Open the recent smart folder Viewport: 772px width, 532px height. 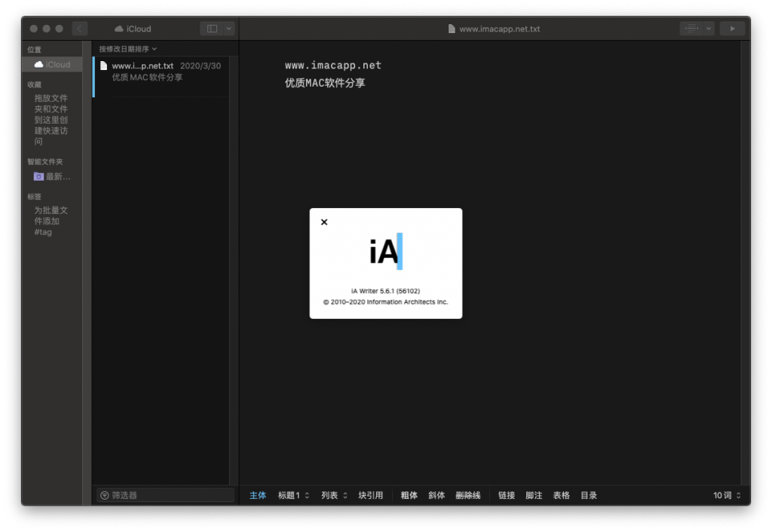(x=52, y=176)
